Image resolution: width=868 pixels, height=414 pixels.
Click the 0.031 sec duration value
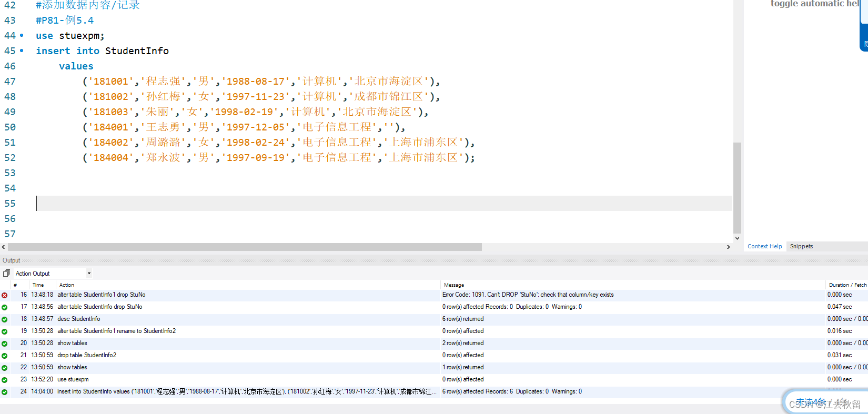point(840,355)
